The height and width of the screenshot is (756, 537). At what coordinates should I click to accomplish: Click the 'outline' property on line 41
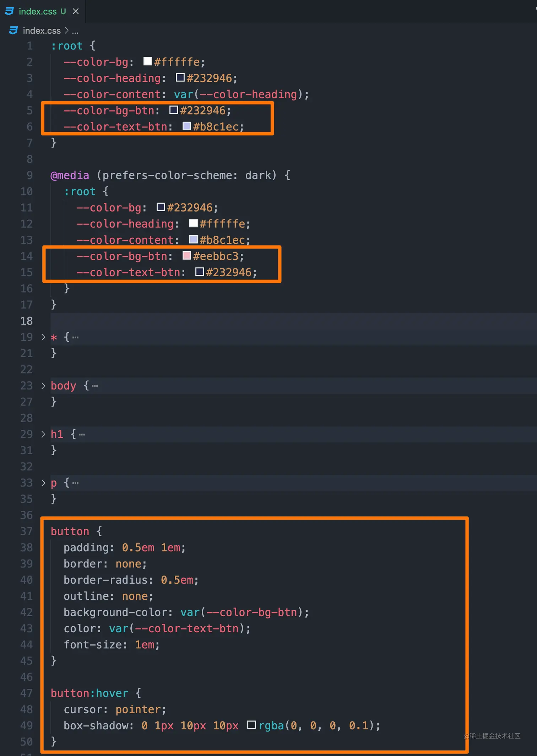[86, 596]
